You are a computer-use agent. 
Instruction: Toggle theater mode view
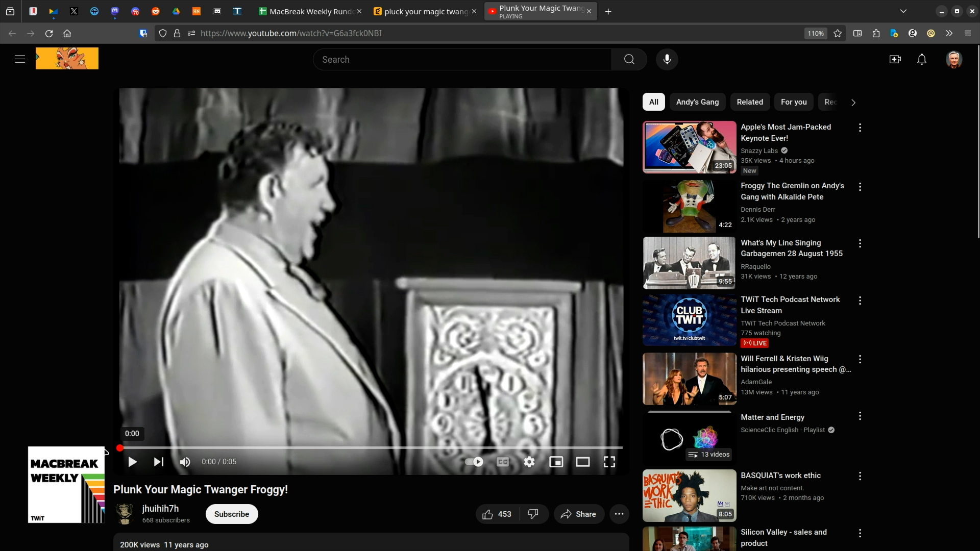[582, 462]
